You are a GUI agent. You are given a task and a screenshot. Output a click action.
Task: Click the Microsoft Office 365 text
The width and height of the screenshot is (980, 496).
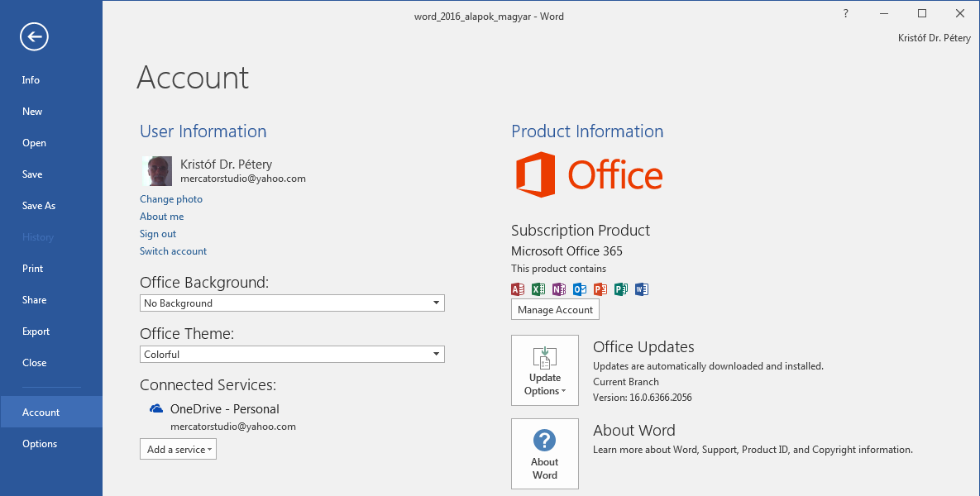(566, 251)
